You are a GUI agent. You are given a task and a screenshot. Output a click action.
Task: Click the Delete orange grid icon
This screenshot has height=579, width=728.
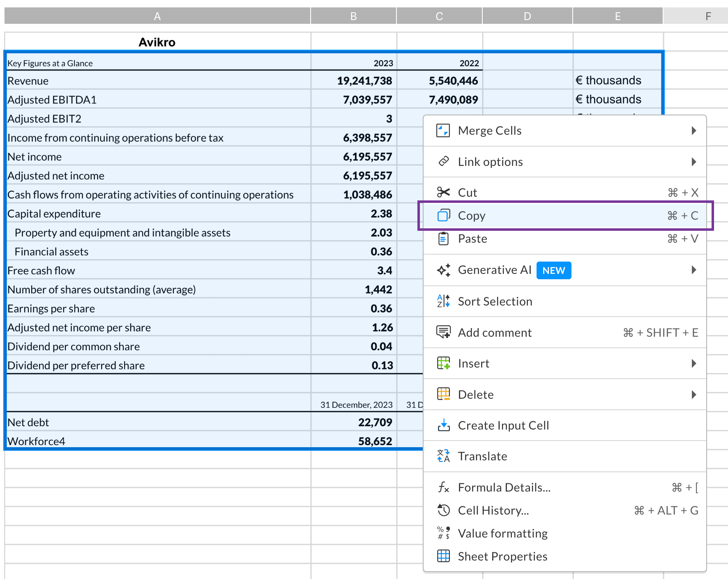[443, 394]
